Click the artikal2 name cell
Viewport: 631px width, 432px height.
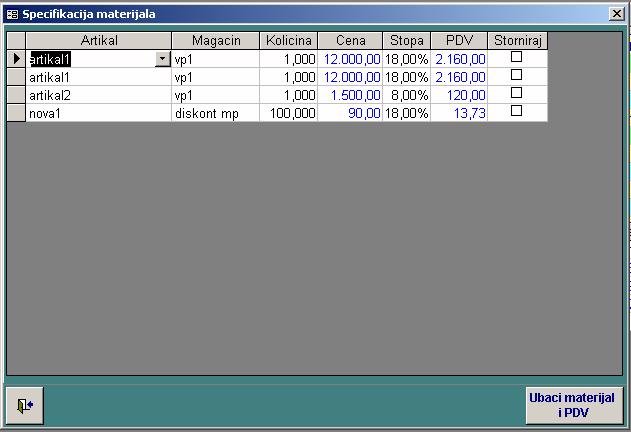point(98,95)
